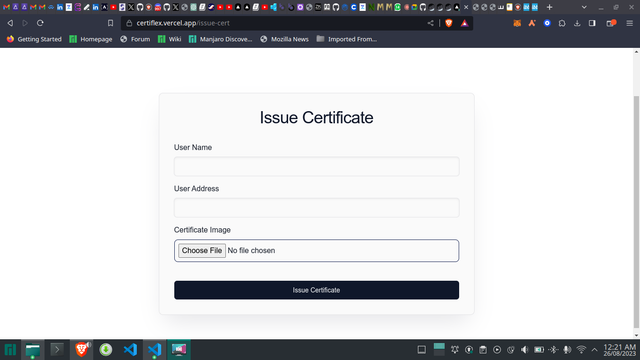This screenshot has height=360, width=640.
Task: Open the clock showing 12:21 AM
Action: click(620, 350)
